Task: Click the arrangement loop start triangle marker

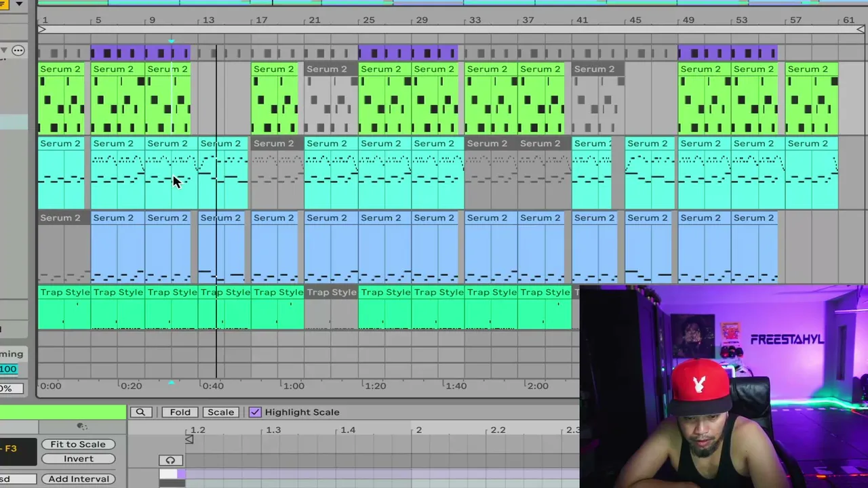Action: pos(42,29)
